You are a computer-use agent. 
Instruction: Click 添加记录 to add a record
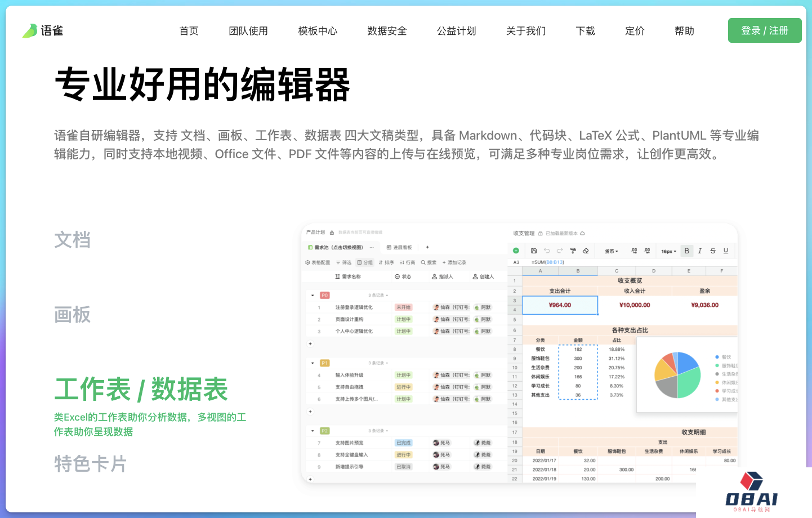pos(454,262)
